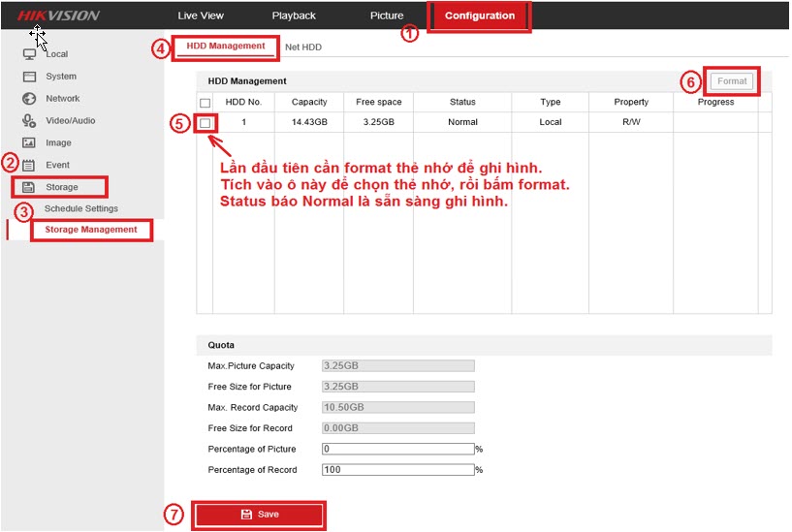Click the Percentage of Record input field
Image resolution: width=792 pixels, height=532 pixels.
[397, 470]
